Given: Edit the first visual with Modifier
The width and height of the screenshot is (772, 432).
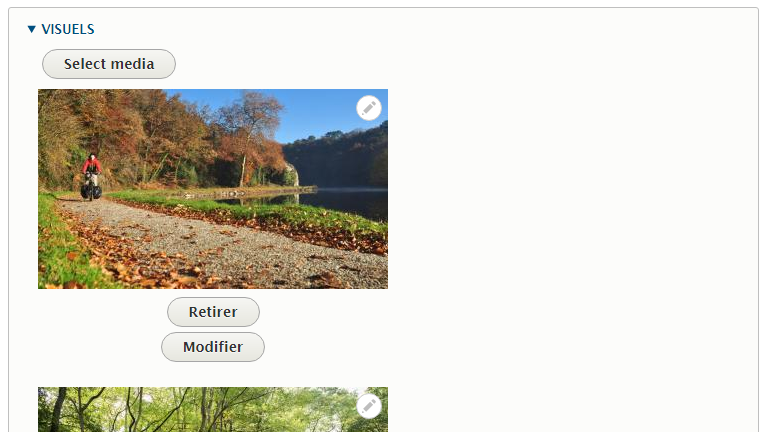Looking at the screenshot, I should tap(213, 347).
